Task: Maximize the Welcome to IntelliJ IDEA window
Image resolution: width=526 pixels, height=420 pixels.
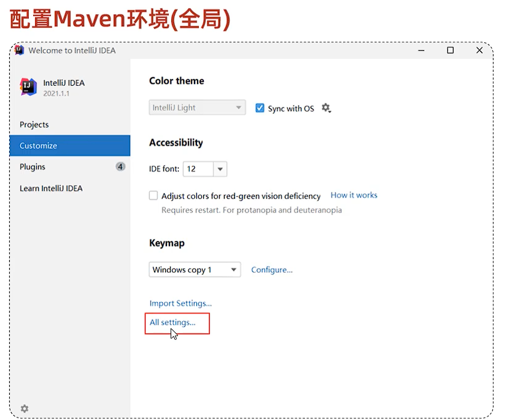Action: point(450,50)
